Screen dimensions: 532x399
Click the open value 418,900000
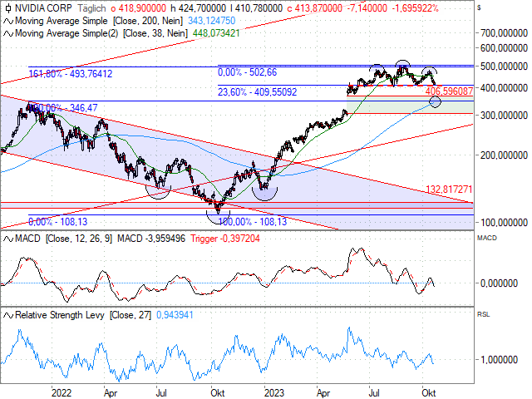pyautogui.click(x=142, y=8)
